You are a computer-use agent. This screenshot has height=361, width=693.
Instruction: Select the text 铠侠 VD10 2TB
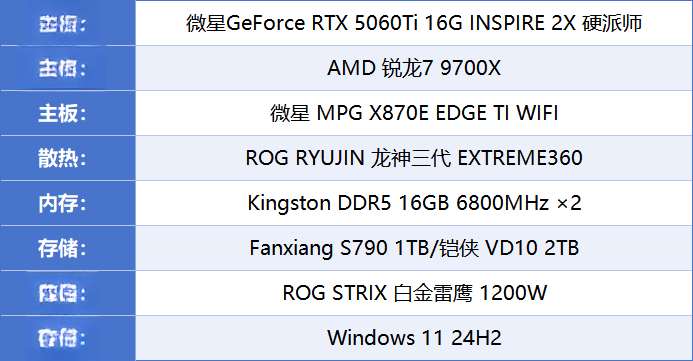(x=508, y=248)
